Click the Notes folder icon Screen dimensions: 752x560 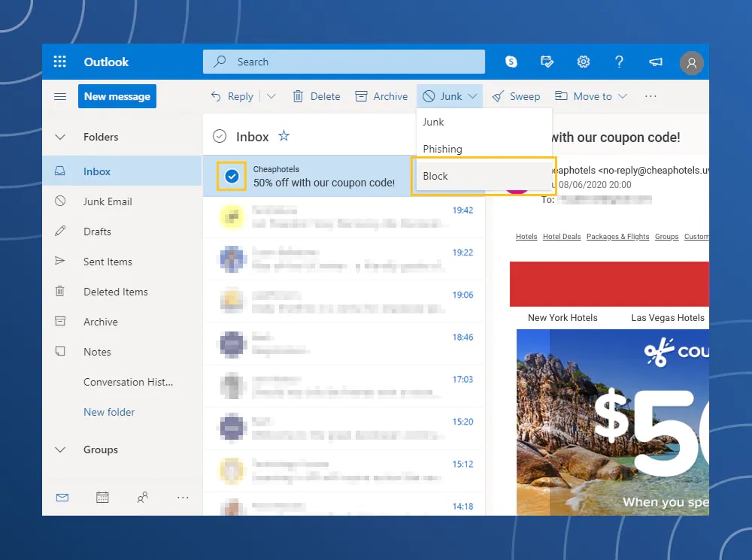click(60, 352)
